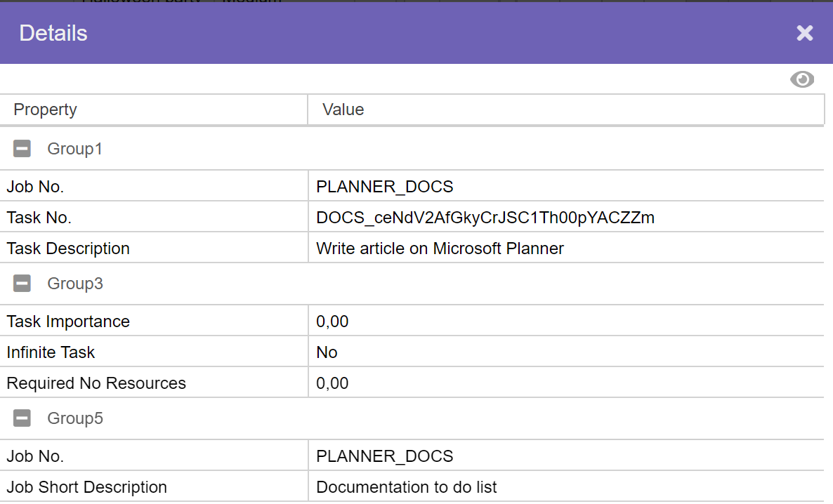Click the Task Description property label
Viewport: 833px width, 504px height.
click(68, 248)
